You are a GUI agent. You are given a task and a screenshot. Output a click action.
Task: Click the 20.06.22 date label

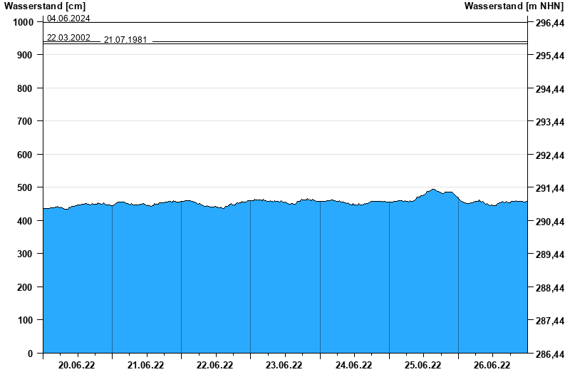coord(77,366)
